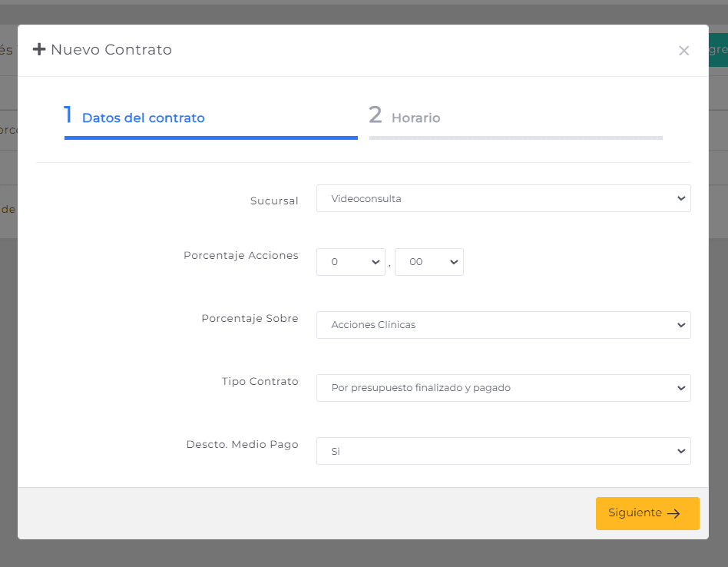This screenshot has width=728, height=567.
Task: Open Porcentaje Acciones decimal dropdown
Action: 429,262
